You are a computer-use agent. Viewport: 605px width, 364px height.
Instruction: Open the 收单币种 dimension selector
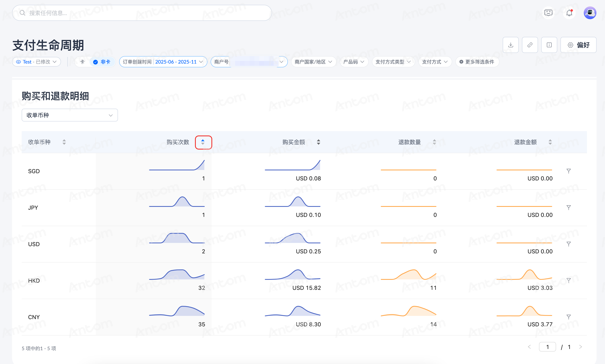pyautogui.click(x=70, y=115)
